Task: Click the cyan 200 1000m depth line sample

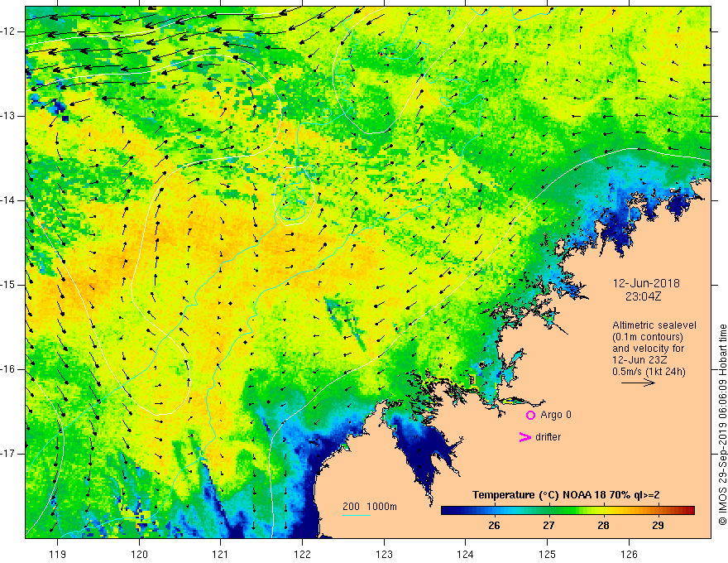Action: click(357, 515)
